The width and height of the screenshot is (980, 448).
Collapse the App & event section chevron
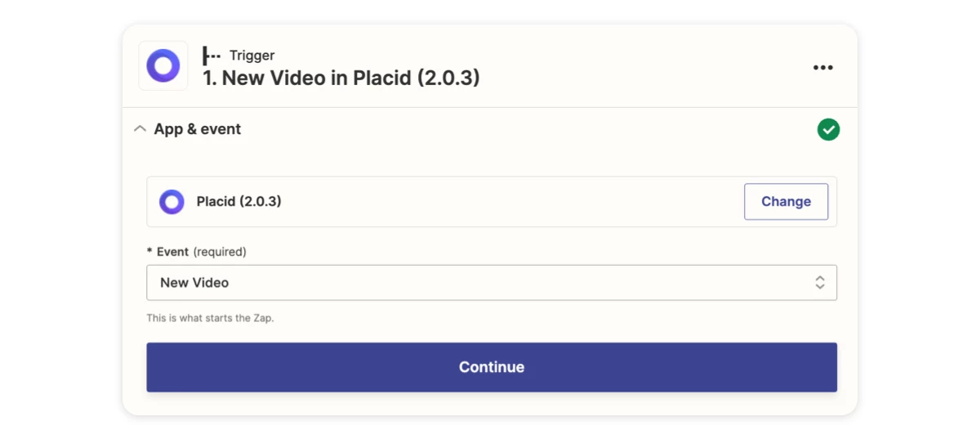[140, 129]
